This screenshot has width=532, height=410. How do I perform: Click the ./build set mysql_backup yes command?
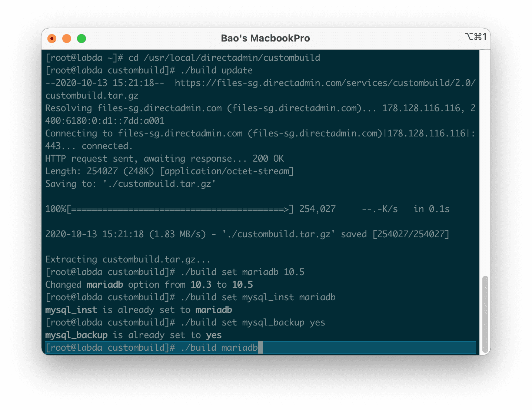254,322
